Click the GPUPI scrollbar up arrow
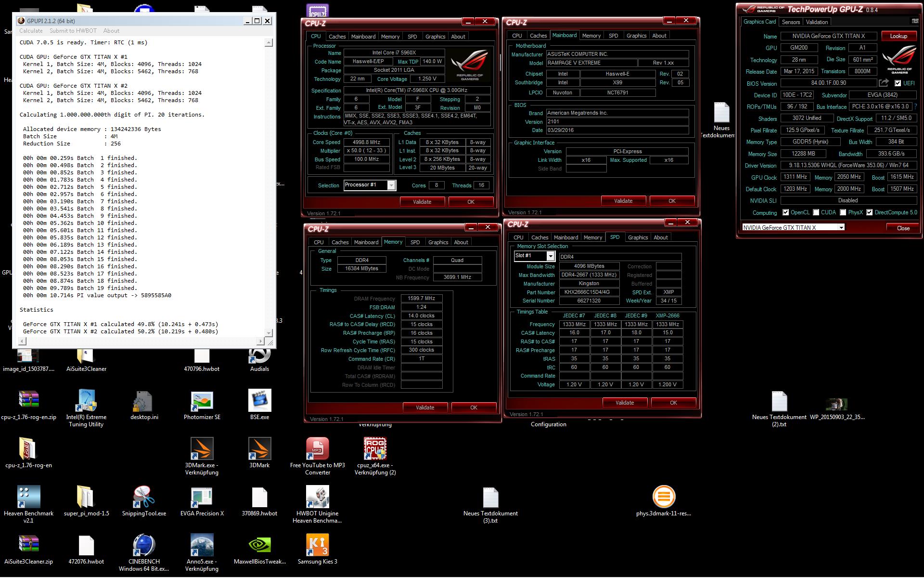This screenshot has height=578, width=924. [269, 43]
